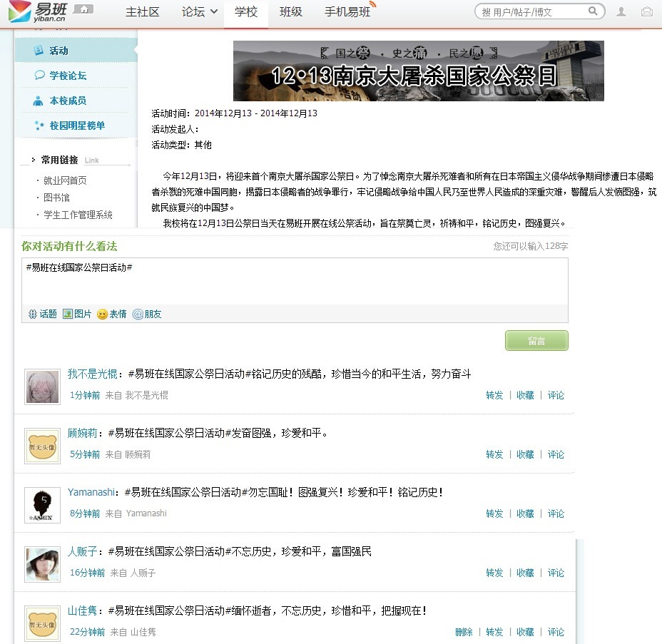Open 本校成员 in the sidebar
Image resolution: width=662 pixels, height=644 pixels.
[x=68, y=101]
